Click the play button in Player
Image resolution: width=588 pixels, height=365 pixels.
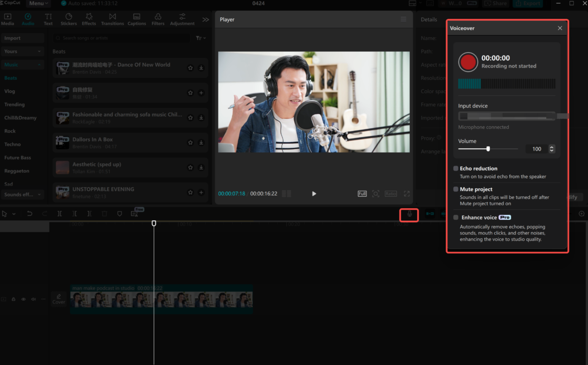tap(314, 194)
